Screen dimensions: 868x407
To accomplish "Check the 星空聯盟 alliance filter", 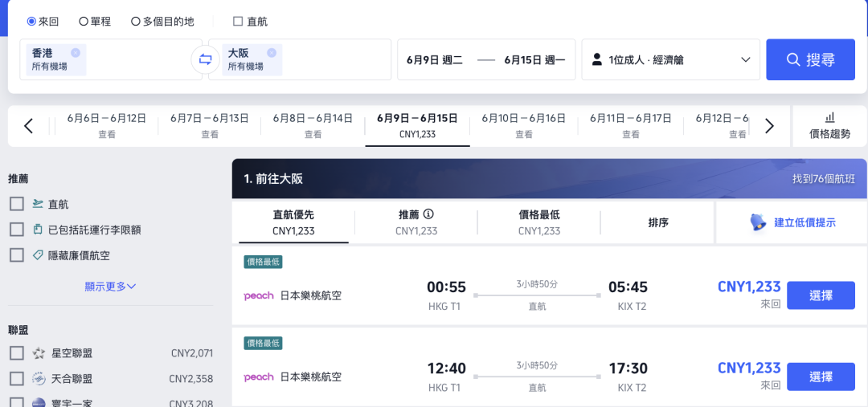I will click(x=17, y=353).
